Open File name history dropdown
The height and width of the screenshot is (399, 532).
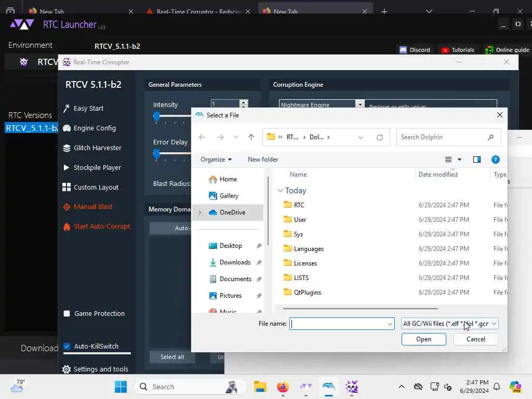pos(390,324)
